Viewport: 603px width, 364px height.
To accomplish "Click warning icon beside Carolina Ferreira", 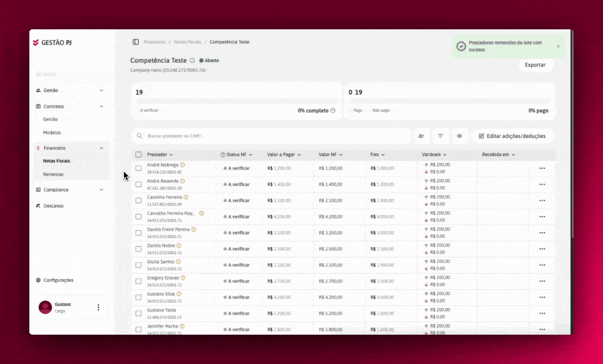I will tap(186, 197).
